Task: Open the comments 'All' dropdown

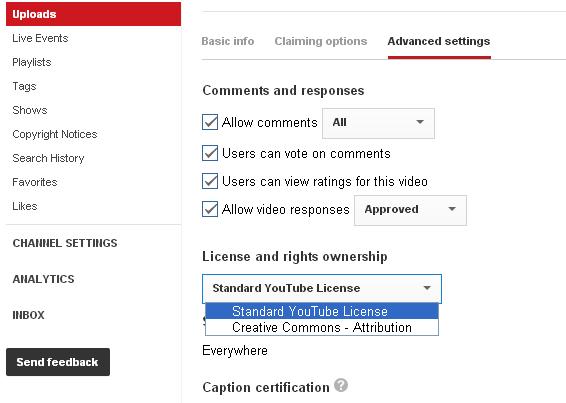Action: (378, 123)
